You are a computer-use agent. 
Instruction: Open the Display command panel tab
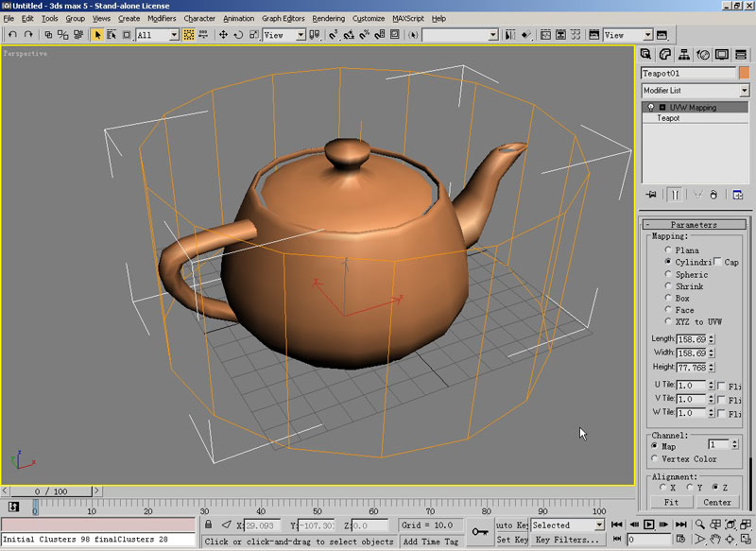[x=722, y=55]
